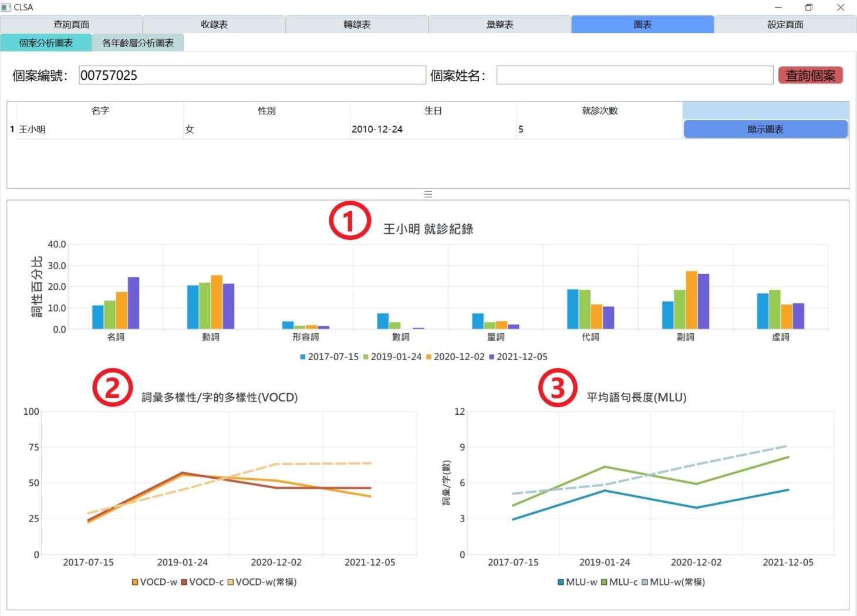Image resolution: width=857 pixels, height=616 pixels.
Task: Switch to the 收錄表 tab
Action: (214, 25)
